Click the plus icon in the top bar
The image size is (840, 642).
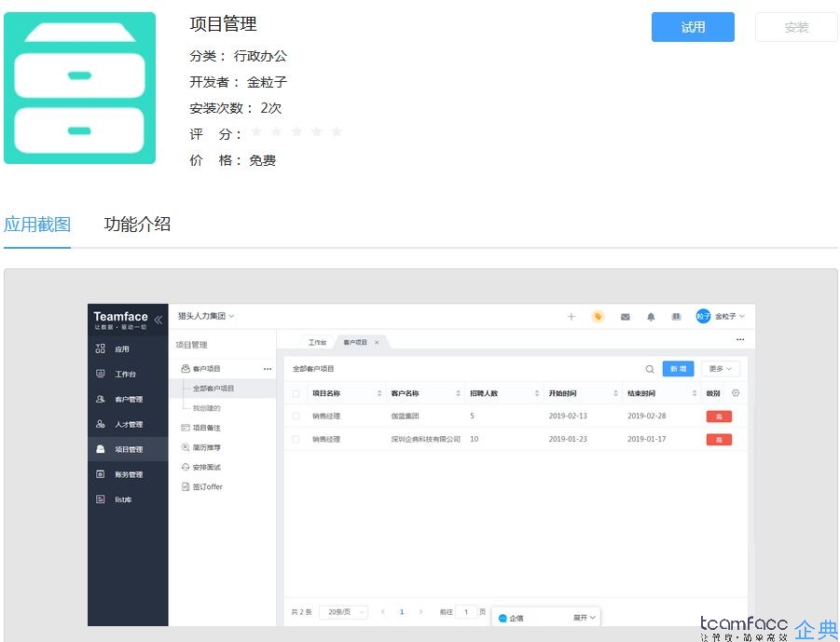[571, 317]
